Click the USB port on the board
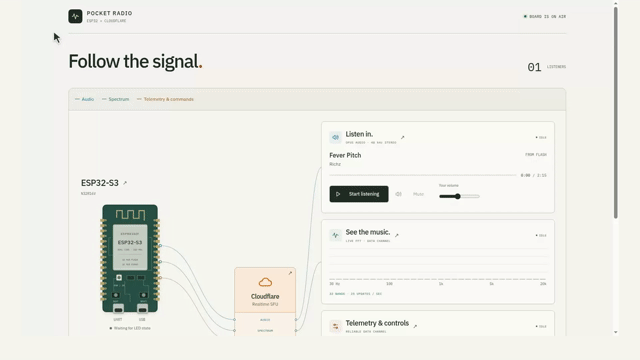This screenshot has width=640, height=360. 142,309
